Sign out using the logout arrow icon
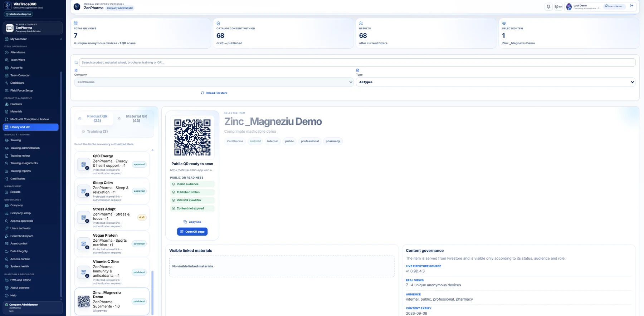 [x=631, y=6]
